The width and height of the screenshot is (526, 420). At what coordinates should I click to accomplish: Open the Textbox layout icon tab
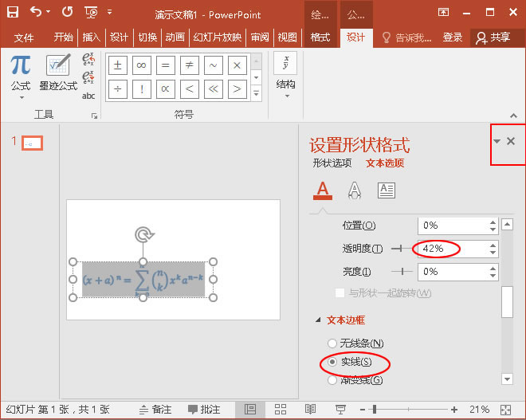(387, 190)
